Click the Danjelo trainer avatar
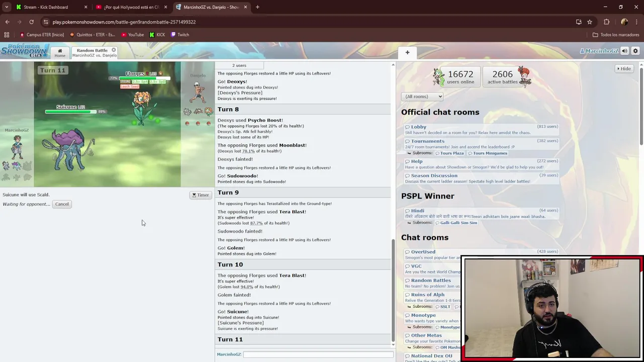Screen dimensions: 644x362 click(x=198, y=92)
